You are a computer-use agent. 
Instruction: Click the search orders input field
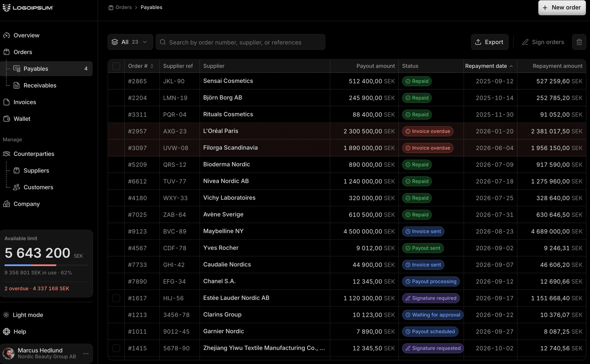[x=240, y=42]
